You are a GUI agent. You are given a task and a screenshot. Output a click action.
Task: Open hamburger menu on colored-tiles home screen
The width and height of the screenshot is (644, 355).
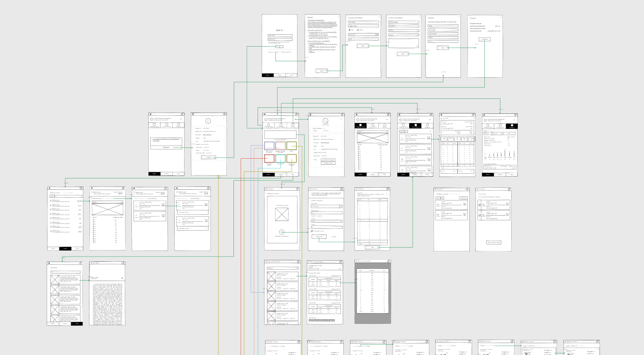(265, 114)
